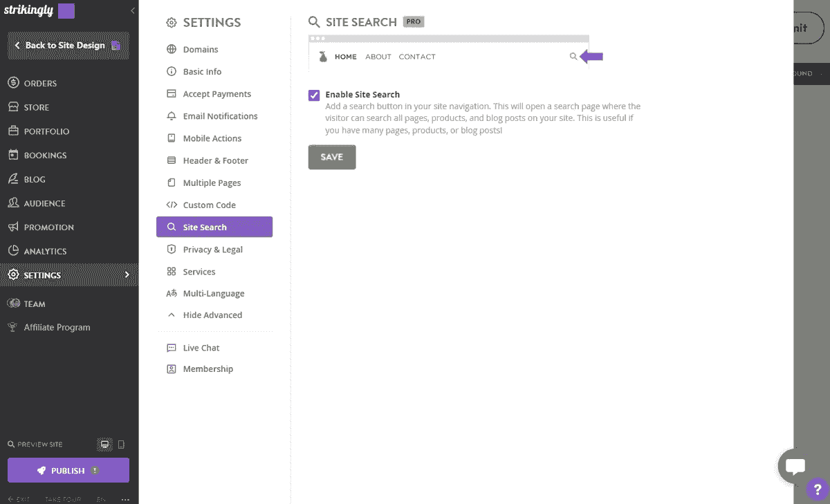
Task: Click the Analytics pie chart icon
Action: pyautogui.click(x=12, y=251)
